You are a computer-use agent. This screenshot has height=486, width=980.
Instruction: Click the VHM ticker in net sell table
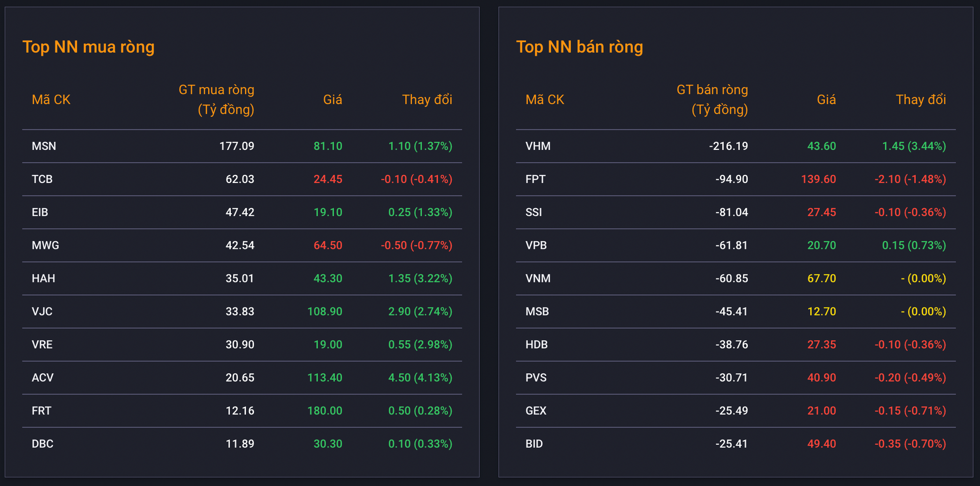537,146
